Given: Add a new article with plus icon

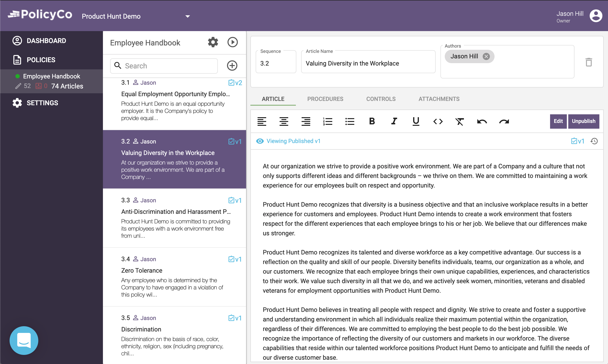Looking at the screenshot, I should (232, 66).
